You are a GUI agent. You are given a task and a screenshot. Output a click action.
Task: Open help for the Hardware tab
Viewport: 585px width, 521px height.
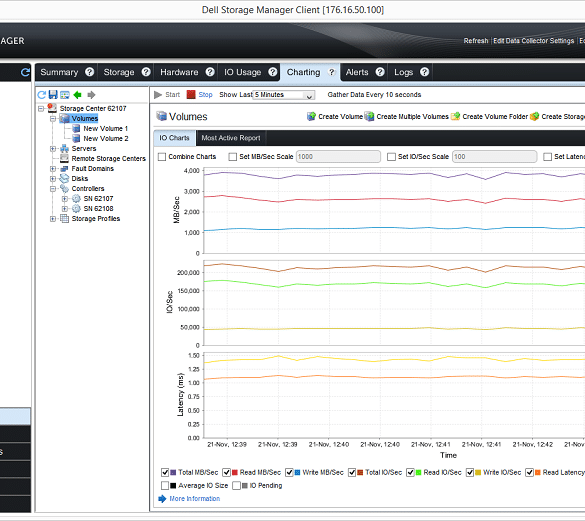coord(210,72)
